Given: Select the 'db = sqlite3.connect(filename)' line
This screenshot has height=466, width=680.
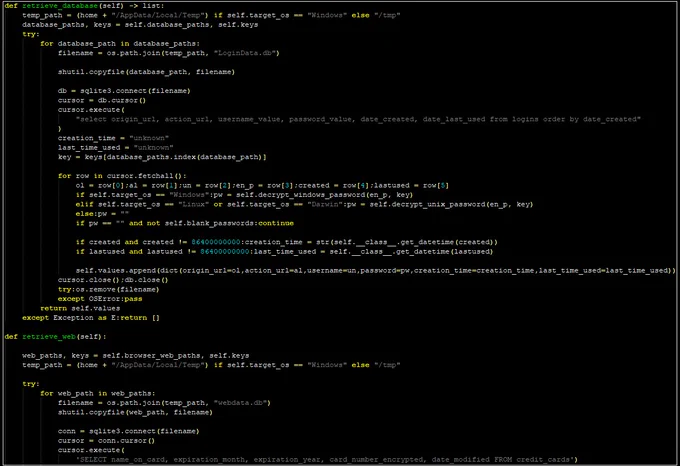Looking at the screenshot, I should click(x=124, y=91).
